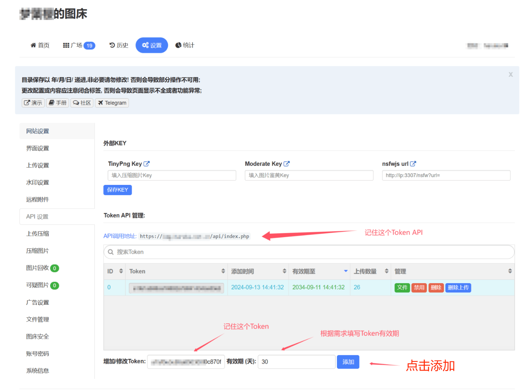
Task: Focus the TinyPng Key input field
Action: pos(172,176)
